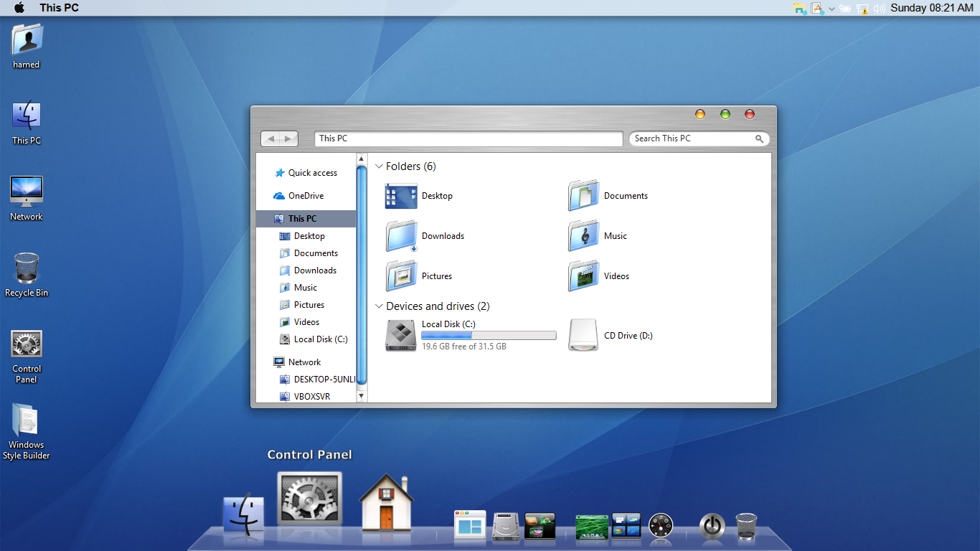Screen dimensions: 980x551
Task: Open the Finder icon in the dock
Action: (x=243, y=514)
